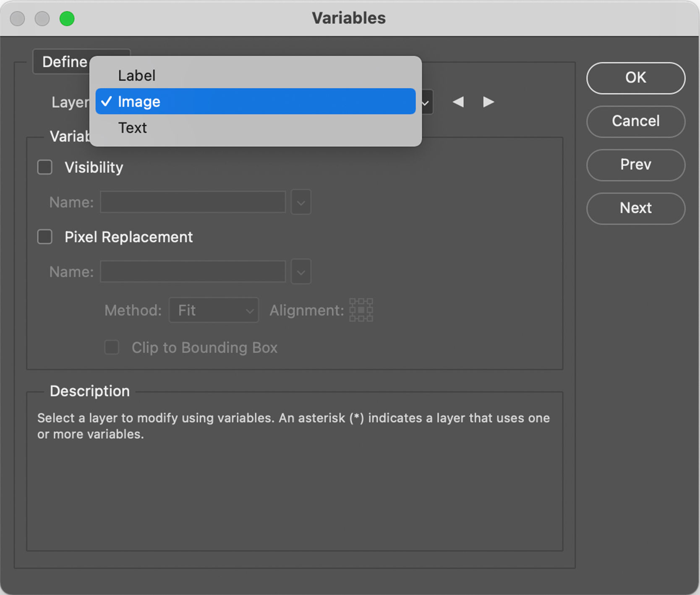Image resolution: width=700 pixels, height=595 pixels.
Task: Navigate to the next layer arrow
Action: pyautogui.click(x=488, y=102)
